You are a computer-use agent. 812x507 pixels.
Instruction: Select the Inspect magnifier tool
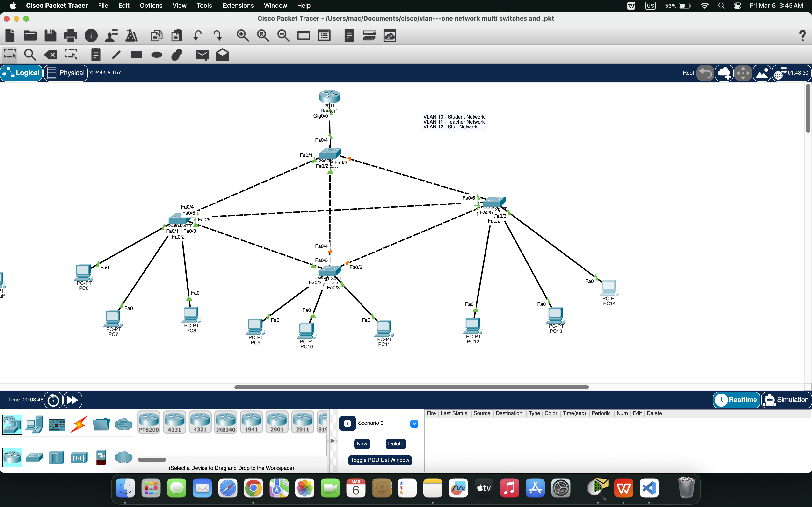click(30, 55)
